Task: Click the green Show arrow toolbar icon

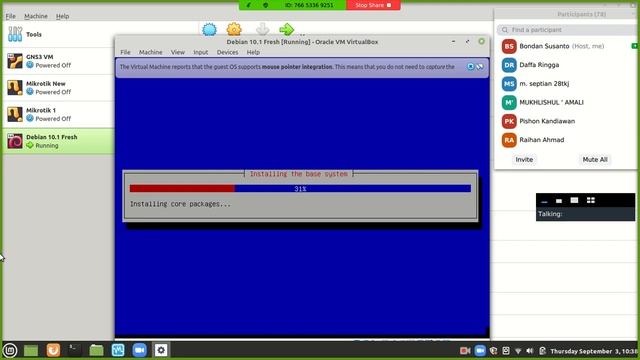Action: click(287, 30)
